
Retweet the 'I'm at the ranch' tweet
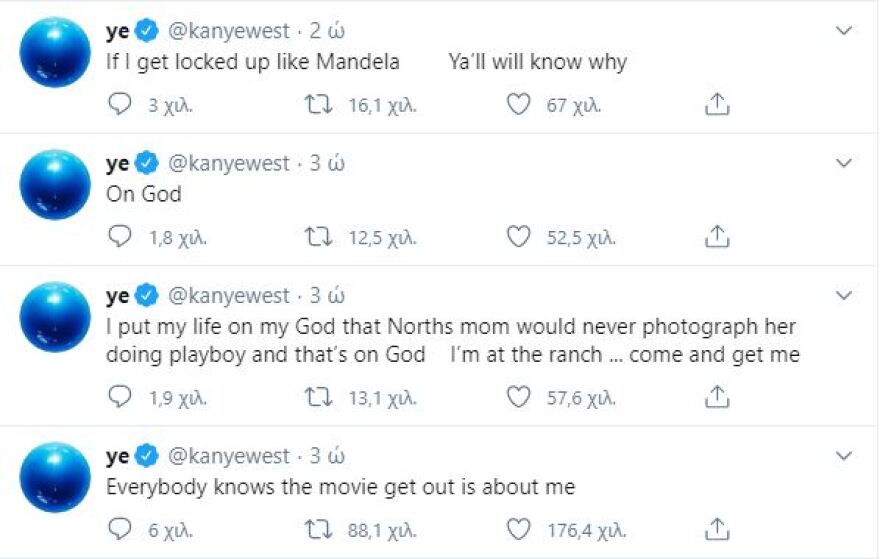[x=317, y=397]
